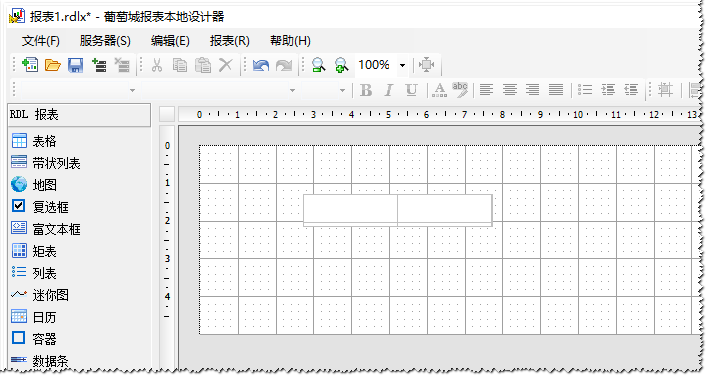The height and width of the screenshot is (382, 713).
Task: Click the app icon in title bar
Action: (17, 16)
